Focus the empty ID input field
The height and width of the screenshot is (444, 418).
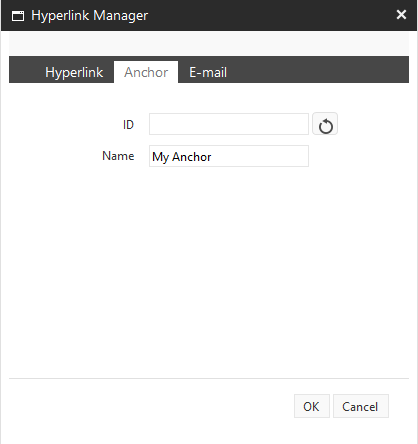(229, 124)
